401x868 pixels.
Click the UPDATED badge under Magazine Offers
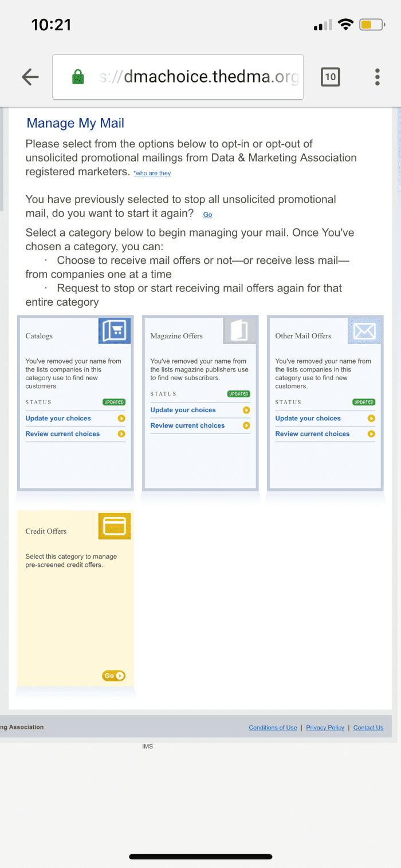tap(239, 393)
